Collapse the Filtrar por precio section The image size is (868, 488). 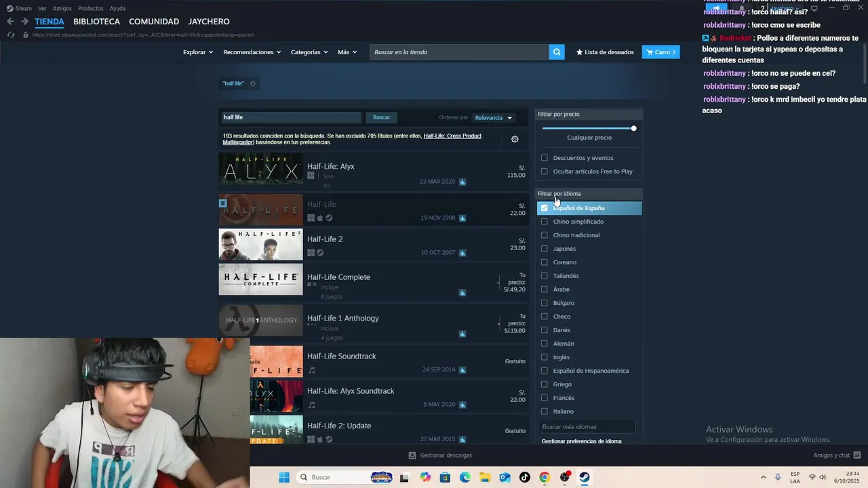(589, 114)
